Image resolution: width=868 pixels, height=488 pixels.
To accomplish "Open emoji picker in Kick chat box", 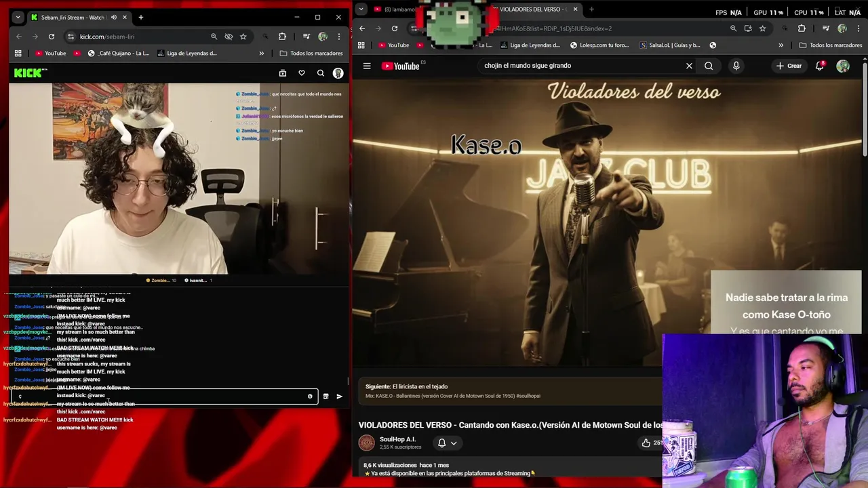I will 310,396.
